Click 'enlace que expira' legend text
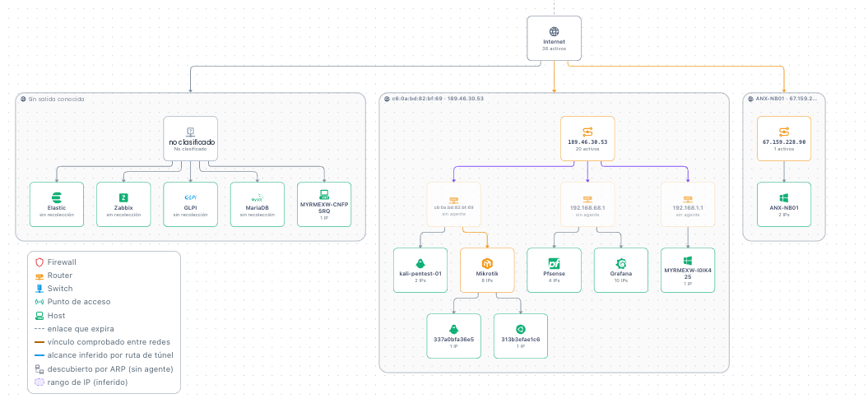Image resolution: width=868 pixels, height=403 pixels. (x=81, y=329)
